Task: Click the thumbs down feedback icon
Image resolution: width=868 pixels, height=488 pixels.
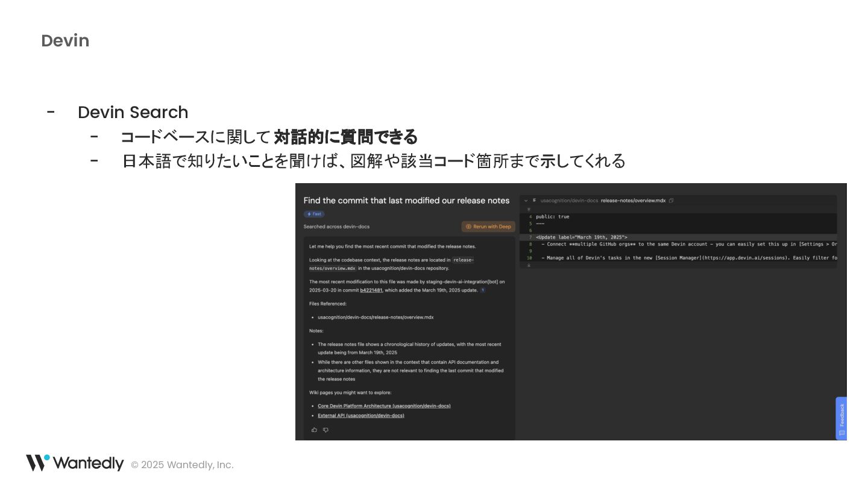Action: point(325,430)
